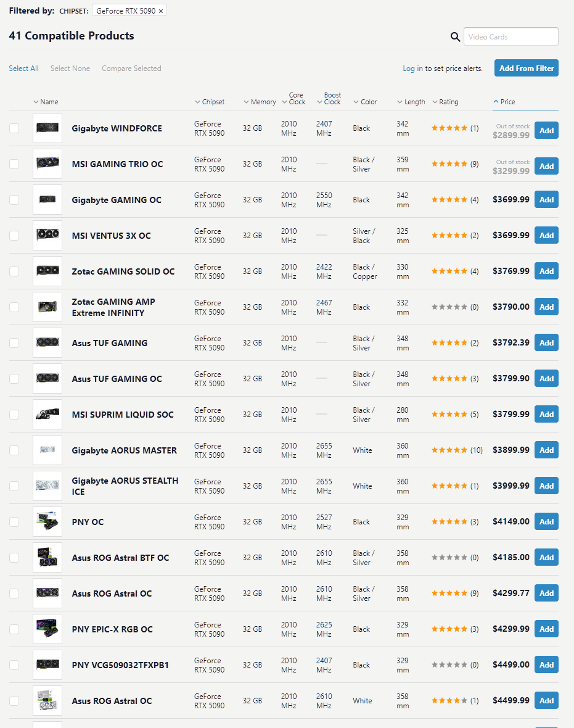Open the PNY EPIC-X RGB OC image
Image resolution: width=574 pixels, height=728 pixels.
pos(47,629)
